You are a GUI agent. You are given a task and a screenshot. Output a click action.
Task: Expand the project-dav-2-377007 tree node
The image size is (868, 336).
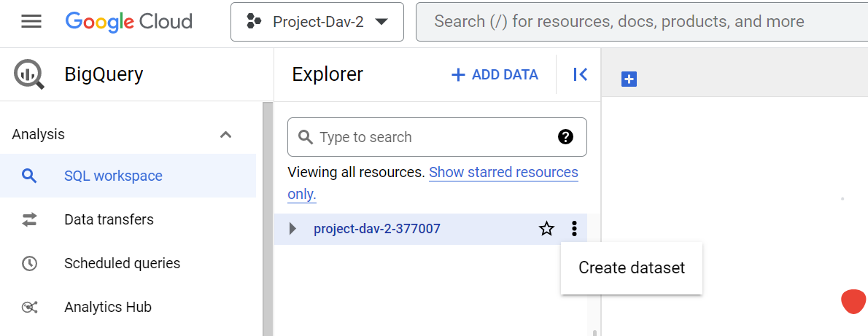pyautogui.click(x=293, y=229)
